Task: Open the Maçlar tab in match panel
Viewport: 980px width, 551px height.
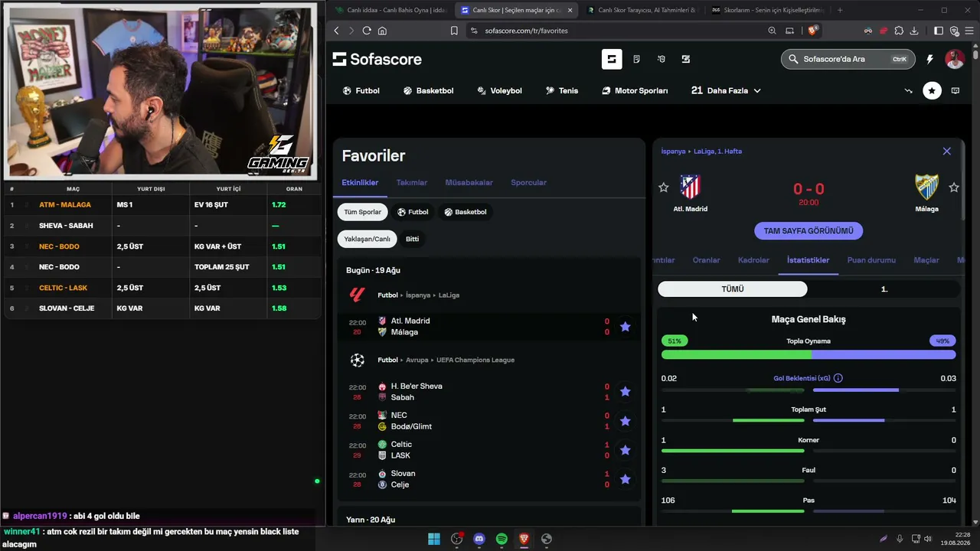Action: click(926, 260)
